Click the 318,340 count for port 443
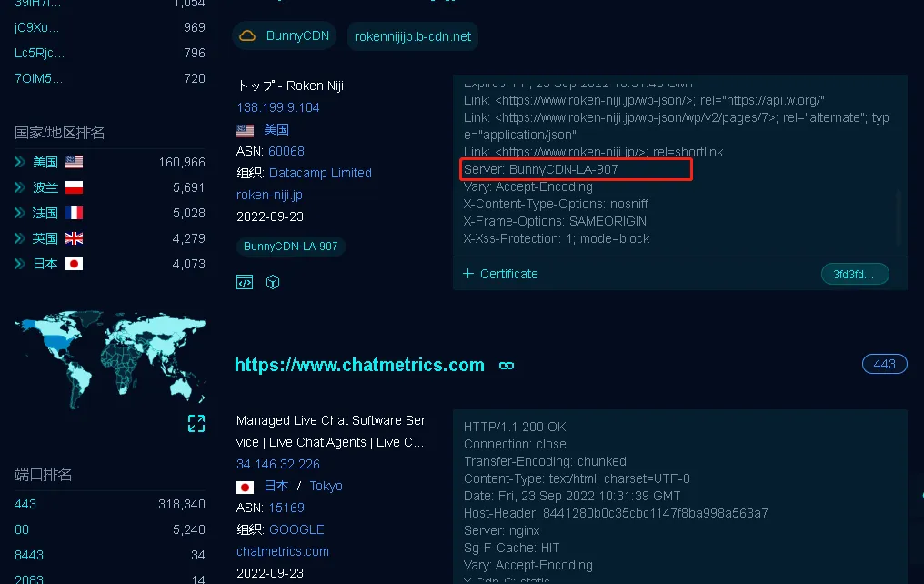 [x=182, y=505]
